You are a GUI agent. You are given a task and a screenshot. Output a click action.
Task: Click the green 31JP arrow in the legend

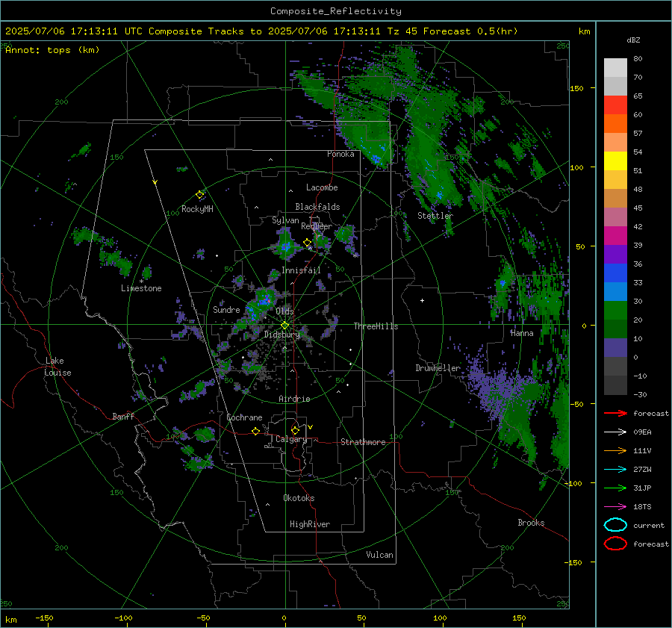[x=615, y=488]
